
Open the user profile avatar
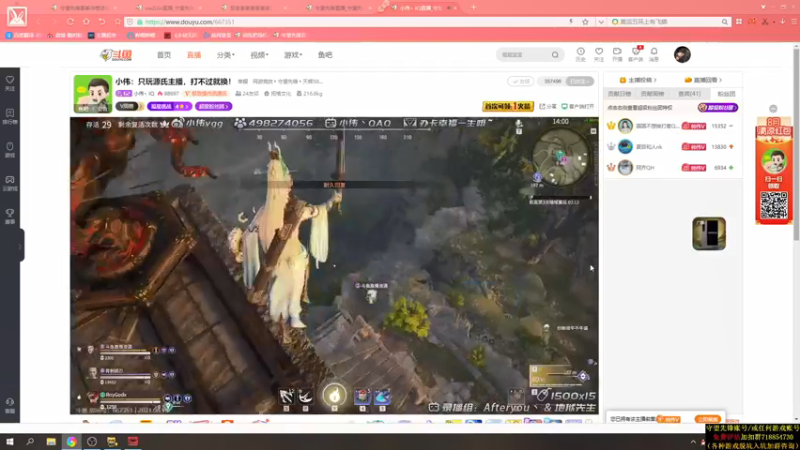click(682, 55)
